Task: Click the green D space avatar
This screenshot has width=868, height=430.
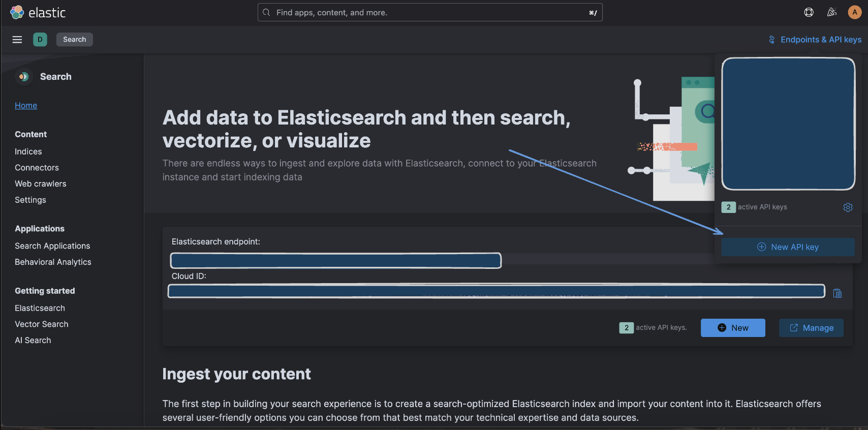Action: point(40,40)
